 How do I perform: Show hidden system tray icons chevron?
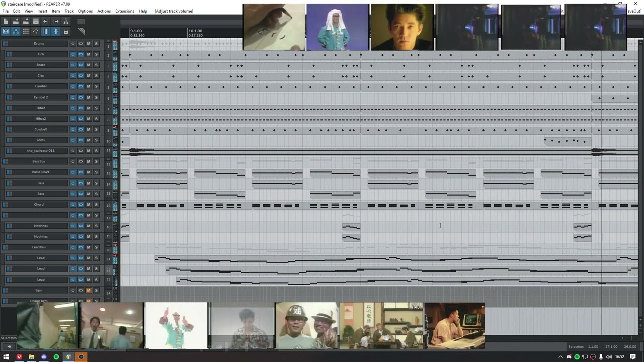click(561, 357)
